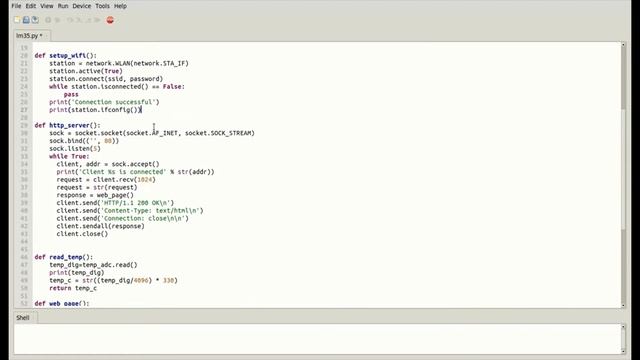Click the Shell scrollbar up arrow

[x=623, y=327]
